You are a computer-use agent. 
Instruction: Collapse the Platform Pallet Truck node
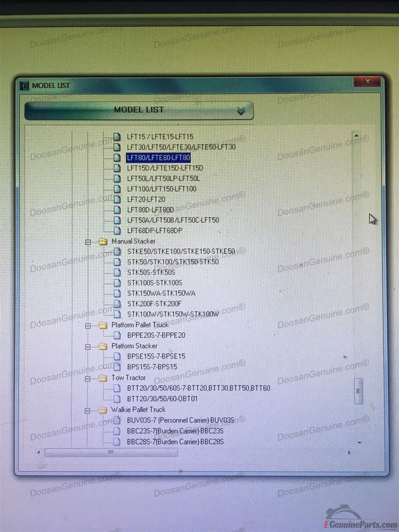coord(88,326)
